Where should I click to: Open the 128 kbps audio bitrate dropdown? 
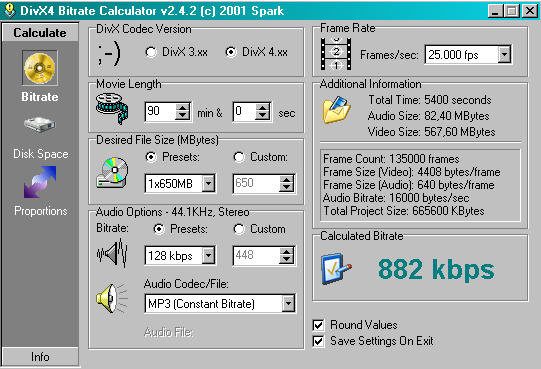[208, 255]
